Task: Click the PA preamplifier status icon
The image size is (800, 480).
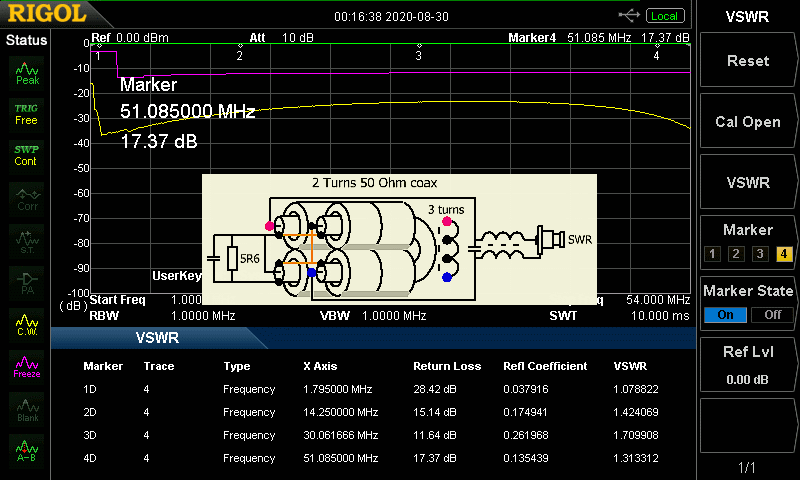Action: (27, 282)
